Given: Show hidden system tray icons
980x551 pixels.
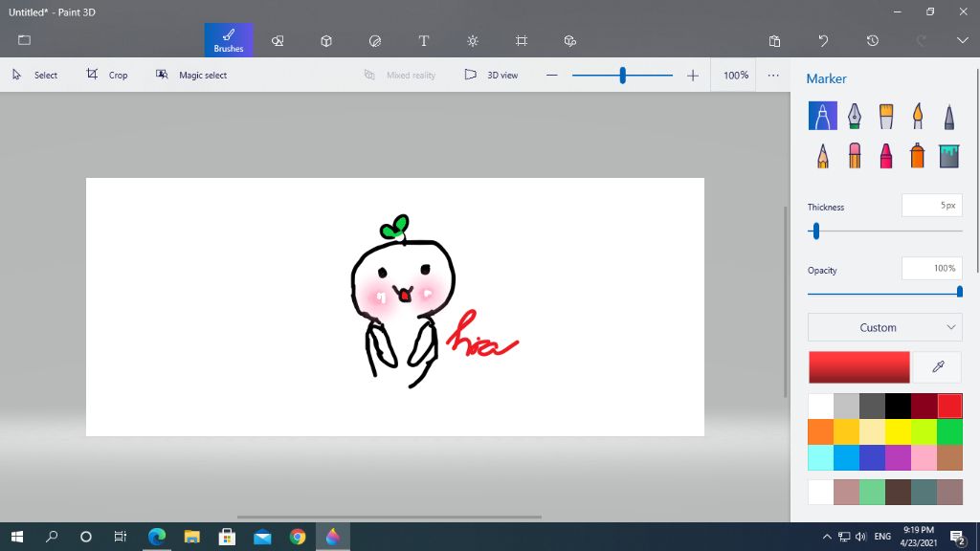Looking at the screenshot, I should click(827, 537).
